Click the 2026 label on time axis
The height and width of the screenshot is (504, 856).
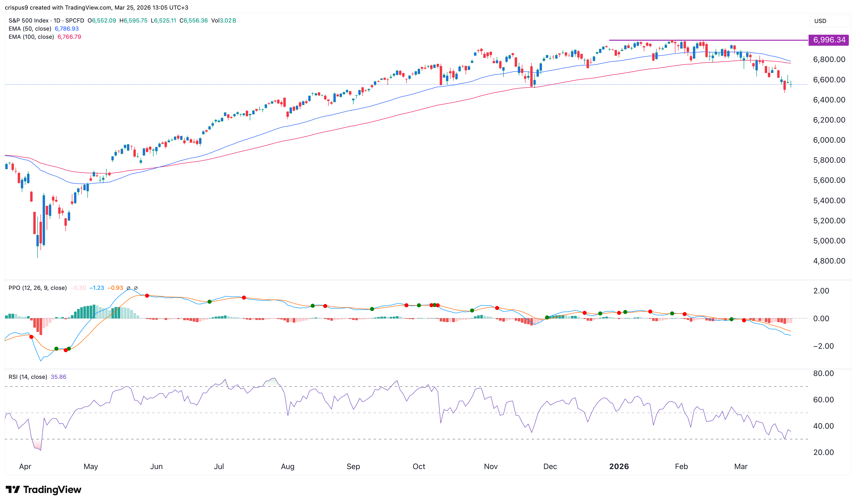tap(619, 466)
